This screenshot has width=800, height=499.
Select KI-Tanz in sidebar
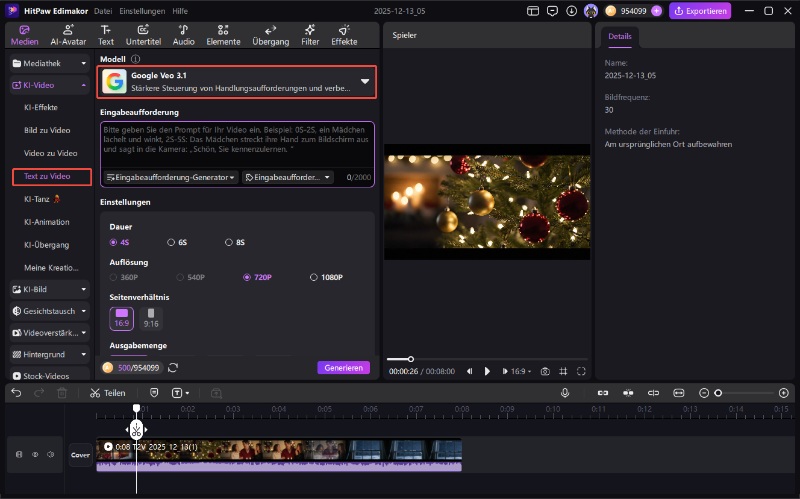click(42, 199)
